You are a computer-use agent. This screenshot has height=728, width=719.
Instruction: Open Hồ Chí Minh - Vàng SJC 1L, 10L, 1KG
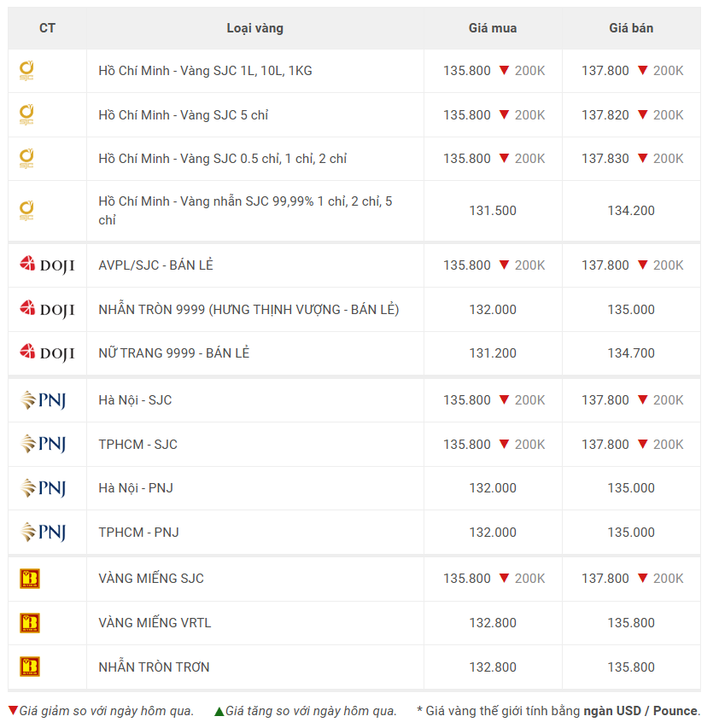[205, 71]
